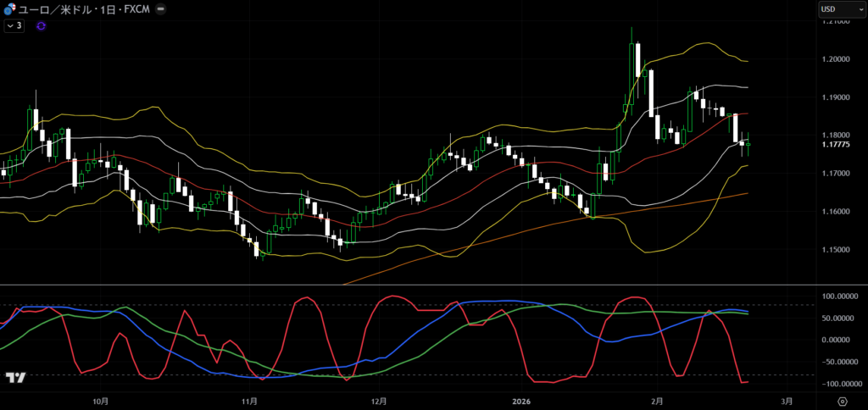Select the 11月 label on time axis
Screen dimensions: 868x410
tap(249, 401)
